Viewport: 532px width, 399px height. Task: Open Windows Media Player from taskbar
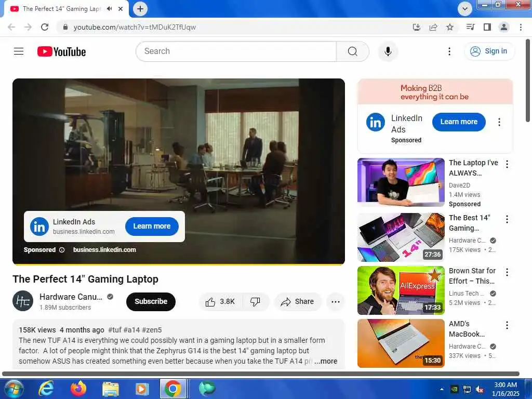[141, 389]
